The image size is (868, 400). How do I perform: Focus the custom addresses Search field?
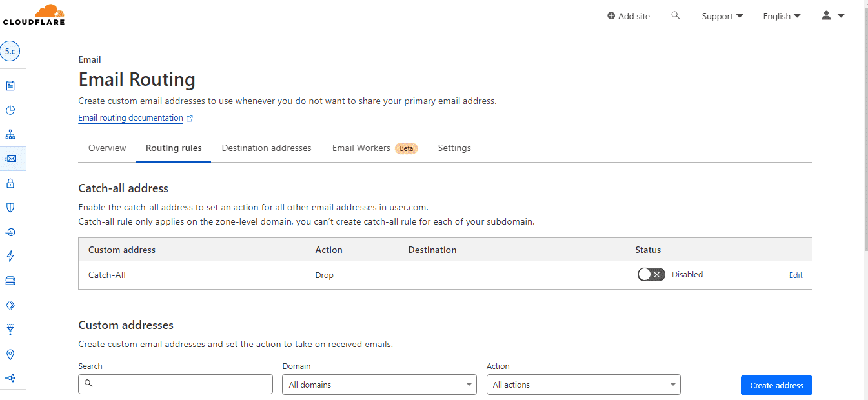[x=176, y=384]
